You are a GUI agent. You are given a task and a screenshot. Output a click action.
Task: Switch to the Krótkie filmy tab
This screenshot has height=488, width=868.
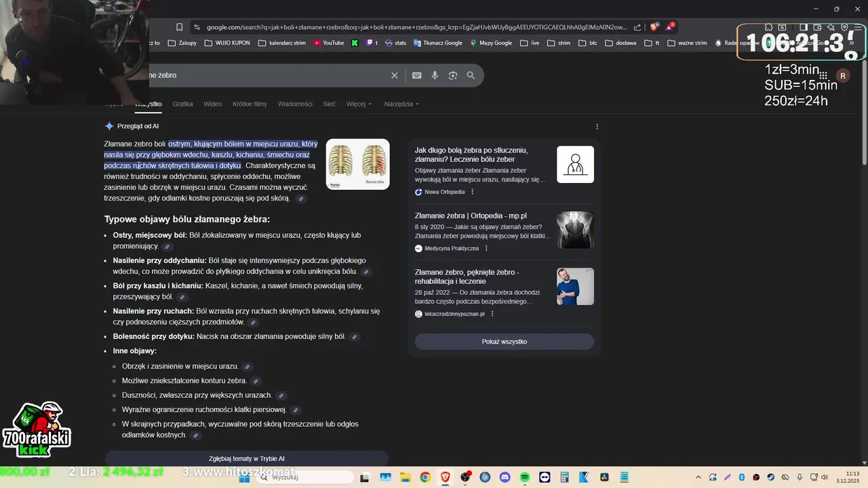tap(250, 104)
